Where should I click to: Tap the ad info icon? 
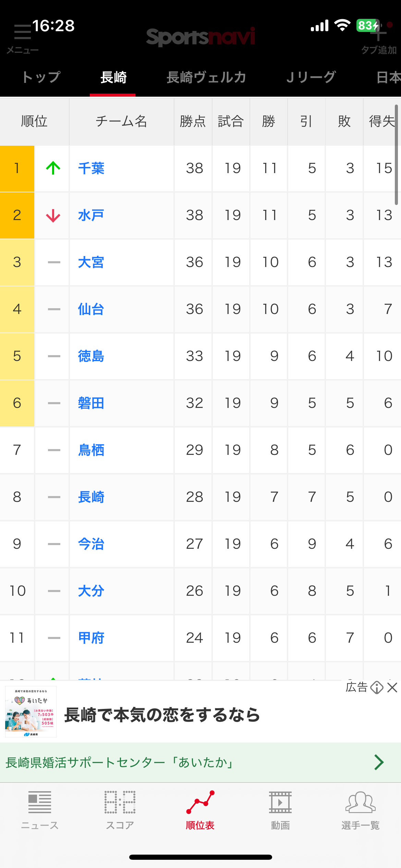click(377, 687)
